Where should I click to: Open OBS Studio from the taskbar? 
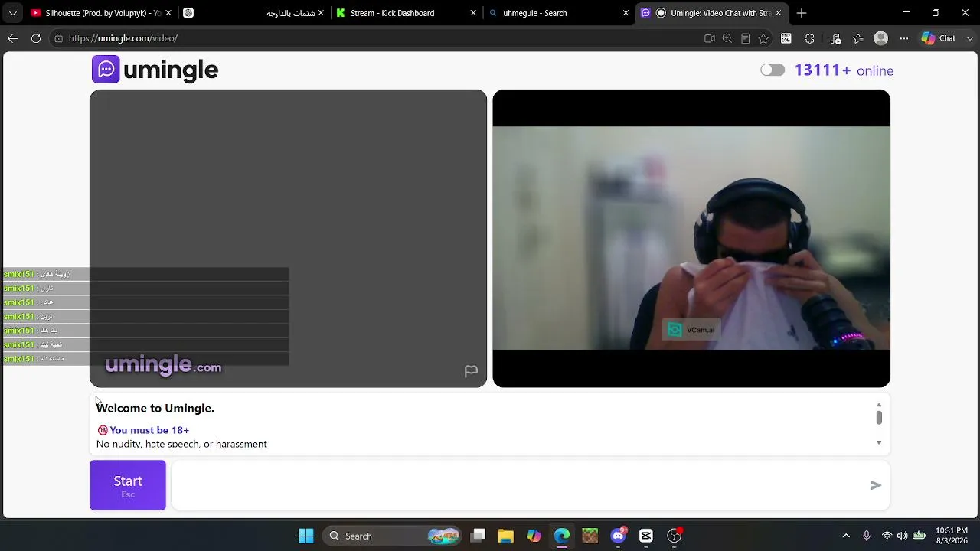[675, 536]
